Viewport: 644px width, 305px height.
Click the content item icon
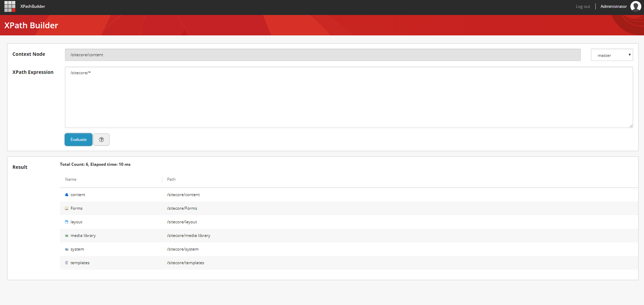tap(67, 195)
